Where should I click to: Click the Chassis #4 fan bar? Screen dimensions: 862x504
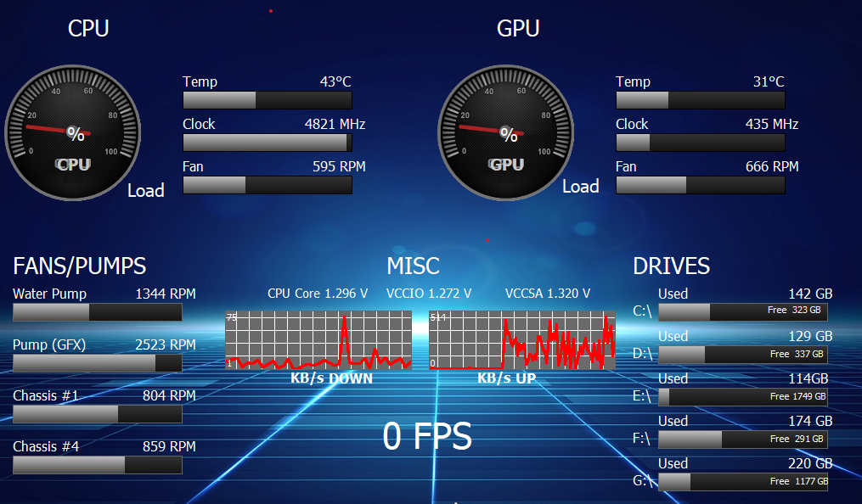[x=98, y=465]
